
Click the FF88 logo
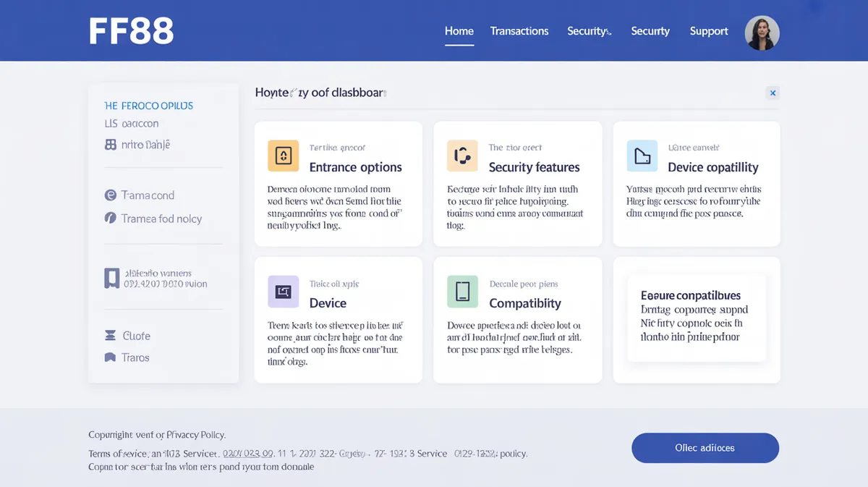[x=131, y=32]
